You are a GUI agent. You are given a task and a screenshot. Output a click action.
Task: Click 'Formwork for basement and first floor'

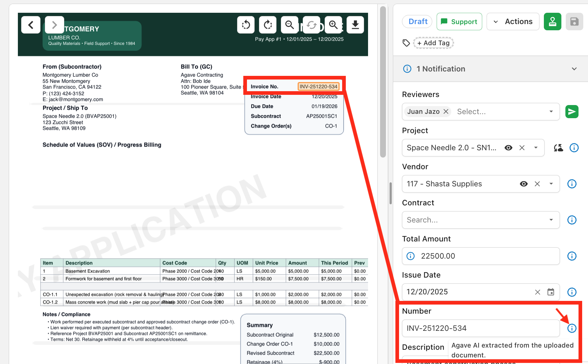coord(104,279)
